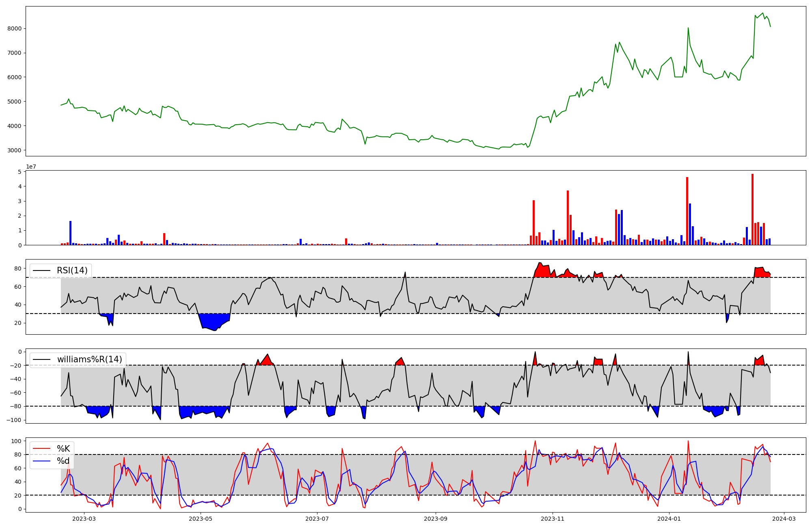
Task: Click the 2023-07 x-axis date label
Action: [317, 519]
